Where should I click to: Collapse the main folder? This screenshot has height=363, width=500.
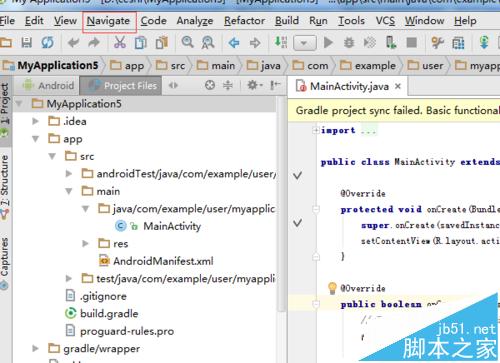tap(69, 191)
